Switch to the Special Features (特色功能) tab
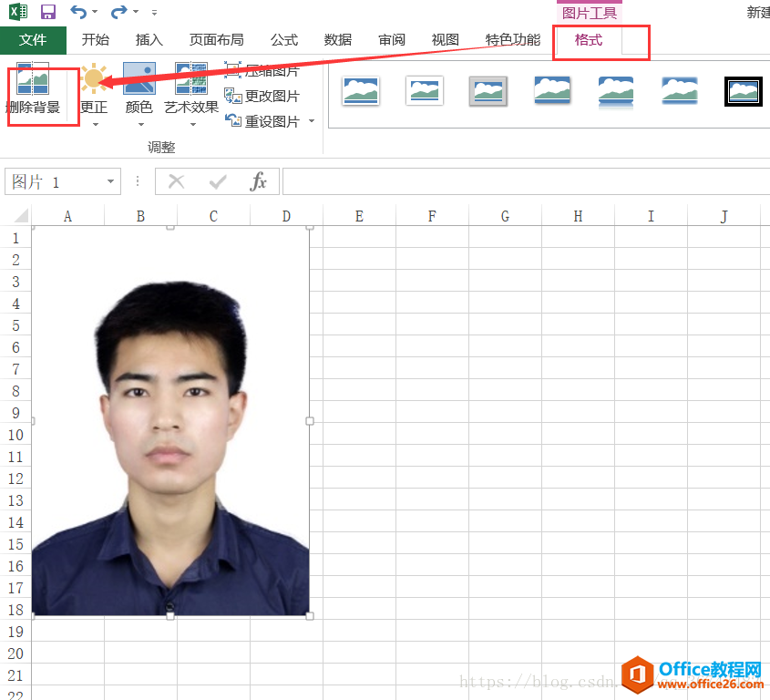 point(513,40)
